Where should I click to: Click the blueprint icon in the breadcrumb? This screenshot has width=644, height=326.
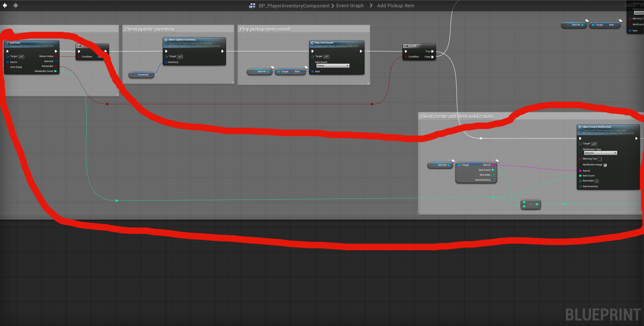pos(252,6)
